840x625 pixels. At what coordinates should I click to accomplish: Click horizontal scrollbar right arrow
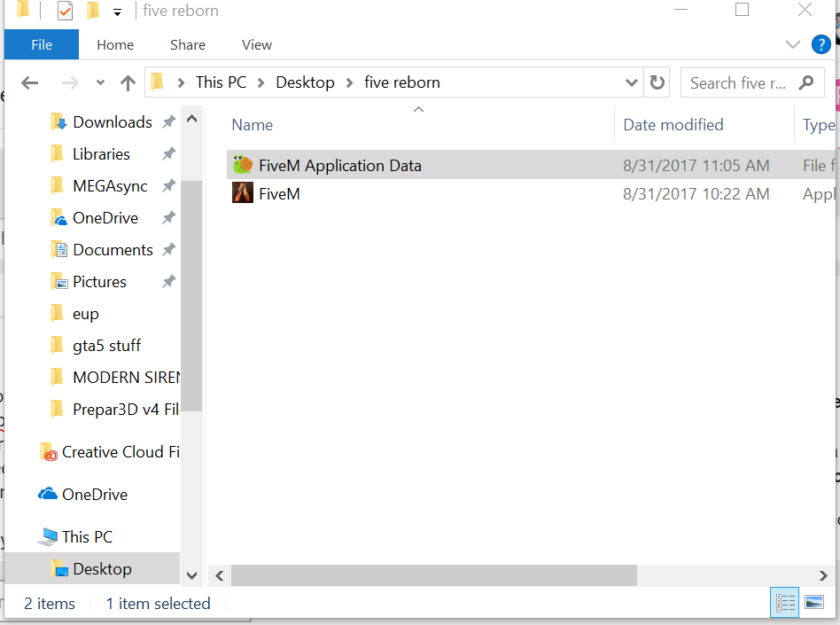pos(823,575)
